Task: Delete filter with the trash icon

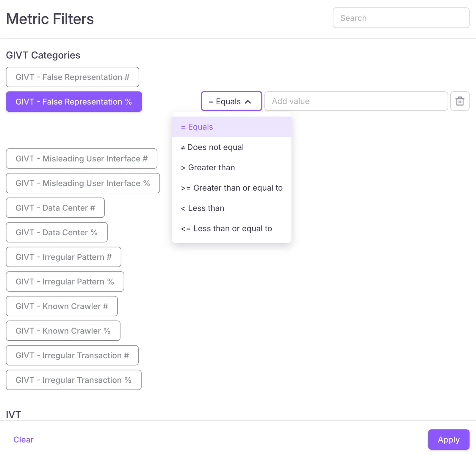Action: (460, 101)
